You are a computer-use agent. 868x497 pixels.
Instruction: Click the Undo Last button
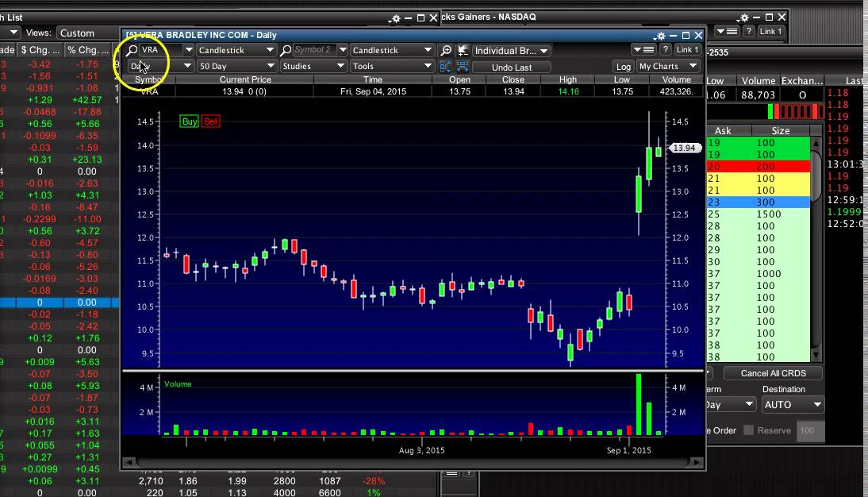[x=512, y=67]
